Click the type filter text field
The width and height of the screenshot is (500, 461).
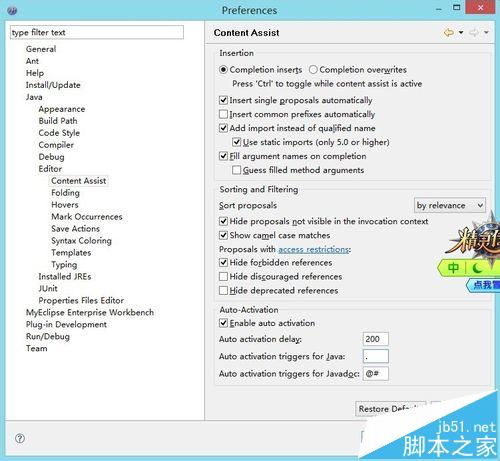point(97,32)
